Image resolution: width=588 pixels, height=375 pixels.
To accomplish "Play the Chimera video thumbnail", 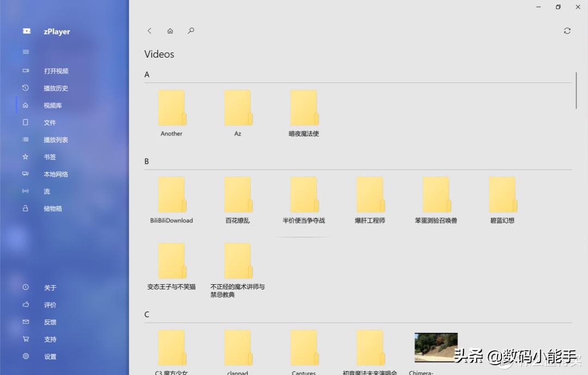I will click(436, 347).
